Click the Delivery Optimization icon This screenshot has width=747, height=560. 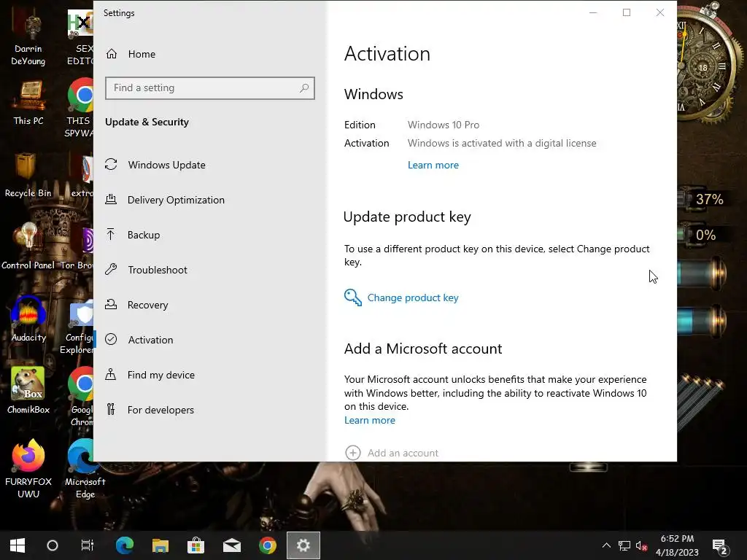(x=111, y=199)
